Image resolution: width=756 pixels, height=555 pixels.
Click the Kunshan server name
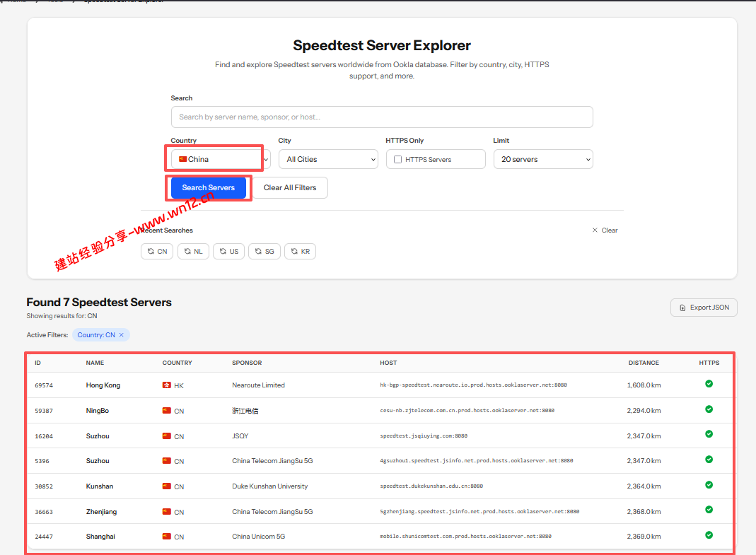(99, 486)
